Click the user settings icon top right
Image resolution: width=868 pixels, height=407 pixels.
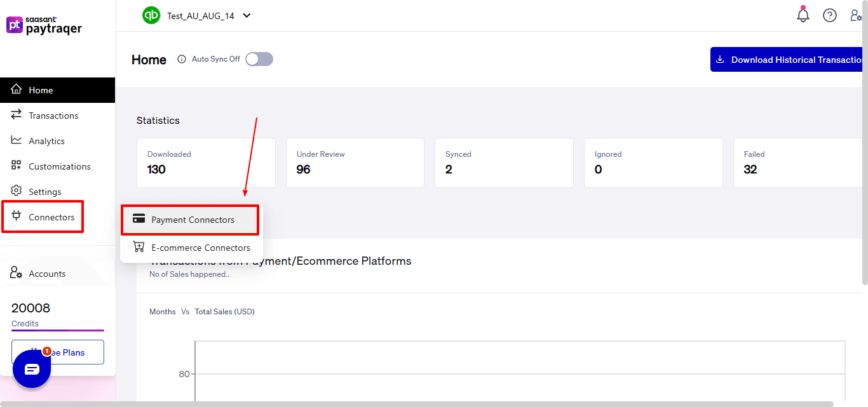point(856,15)
